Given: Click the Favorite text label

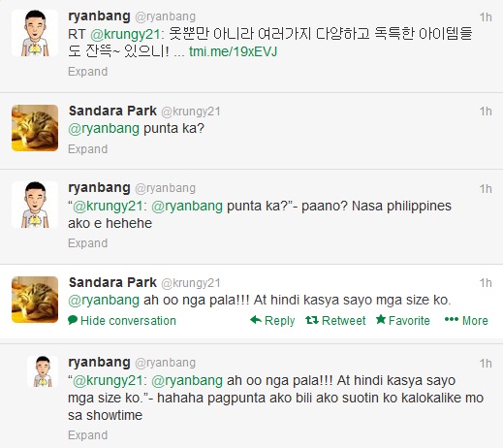Looking at the screenshot, I should tap(409, 320).
